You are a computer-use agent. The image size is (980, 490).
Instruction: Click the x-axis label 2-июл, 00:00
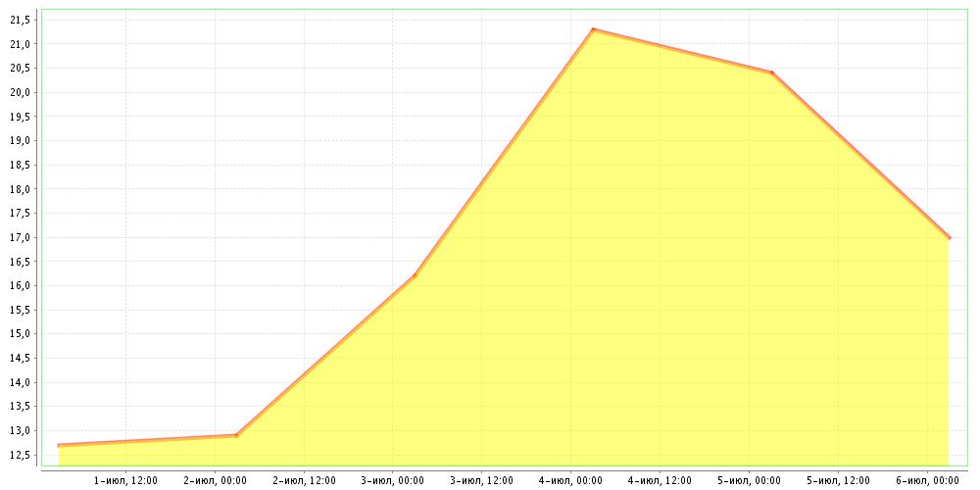215,480
